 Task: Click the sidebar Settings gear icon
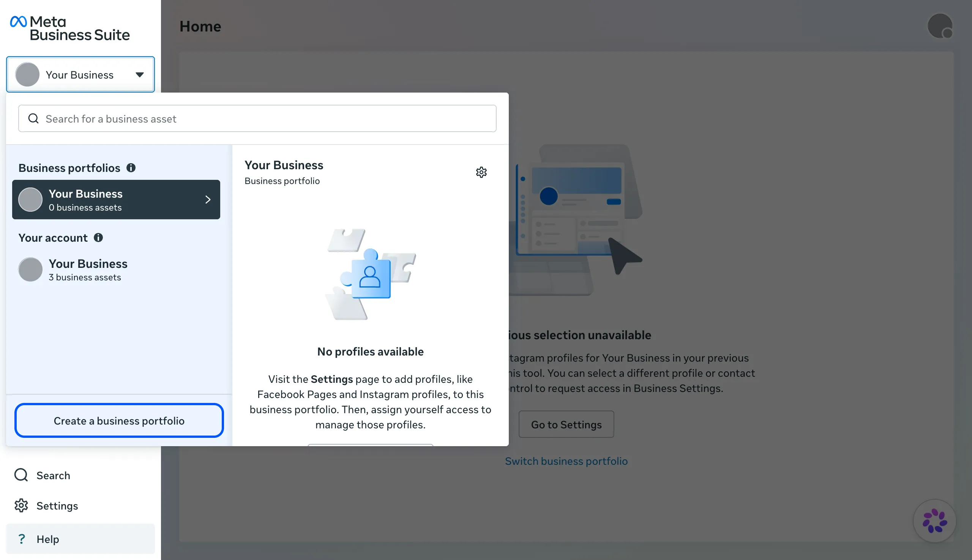click(x=21, y=506)
